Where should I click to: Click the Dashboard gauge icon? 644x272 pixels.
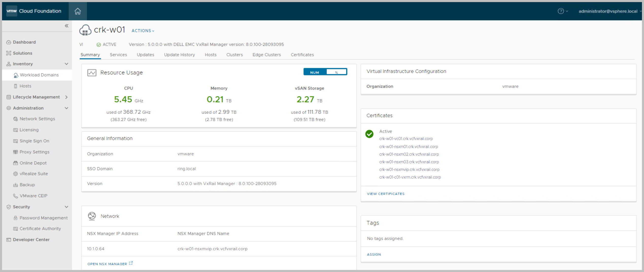(x=9, y=42)
